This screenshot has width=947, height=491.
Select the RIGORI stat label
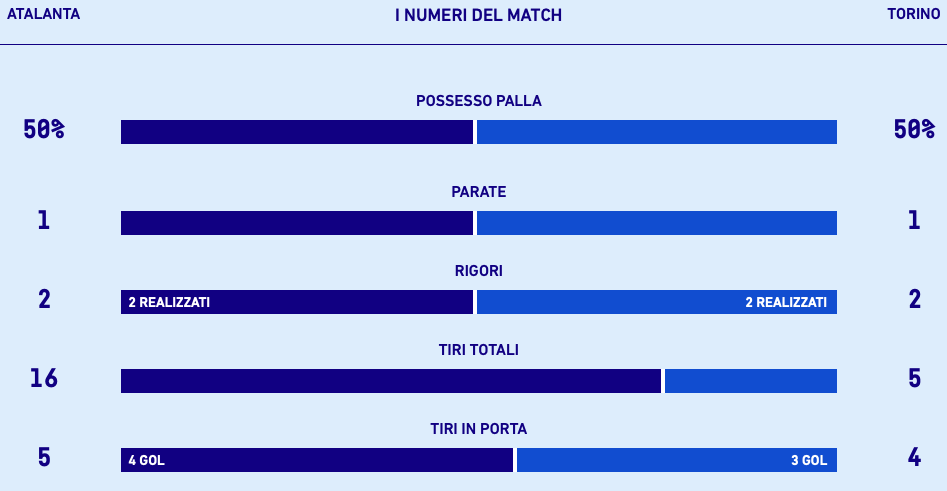point(478,271)
